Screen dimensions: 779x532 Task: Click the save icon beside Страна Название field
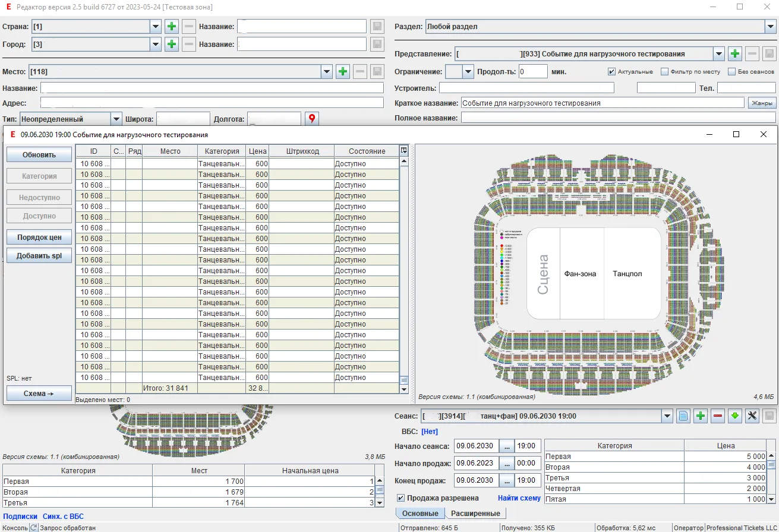(x=377, y=26)
